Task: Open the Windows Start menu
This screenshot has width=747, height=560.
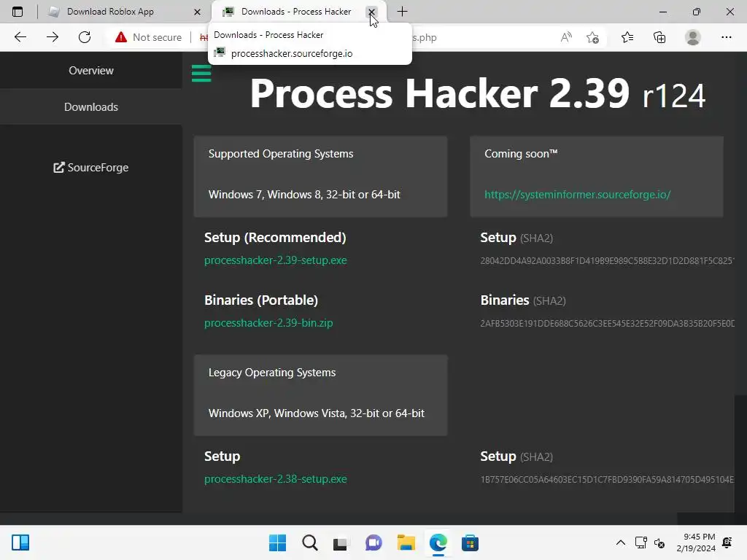Action: (x=277, y=542)
